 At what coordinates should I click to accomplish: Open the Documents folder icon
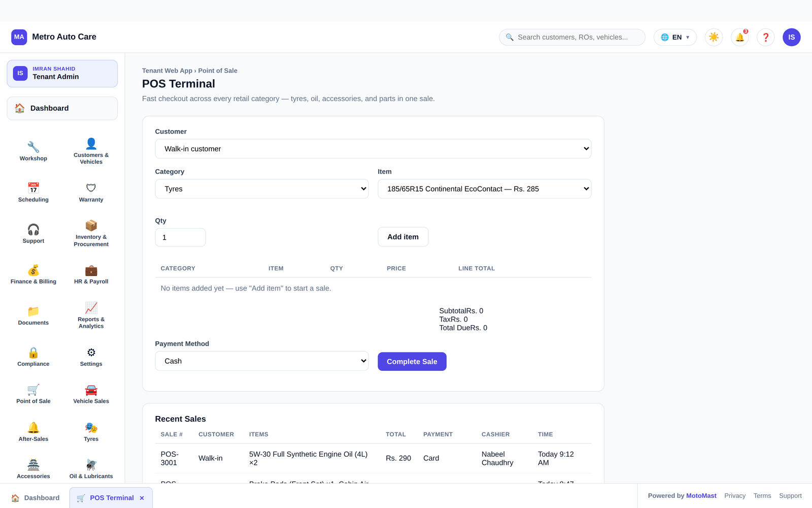tap(33, 316)
